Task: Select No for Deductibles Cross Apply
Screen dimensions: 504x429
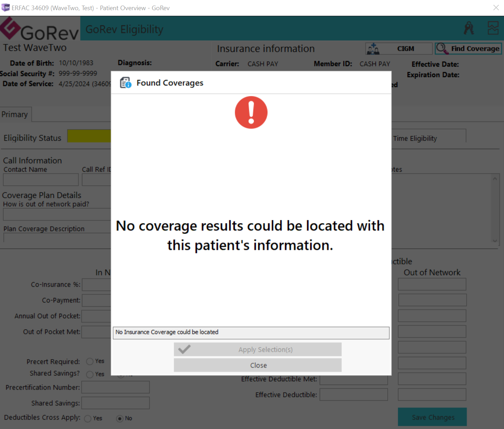Action: [120, 418]
